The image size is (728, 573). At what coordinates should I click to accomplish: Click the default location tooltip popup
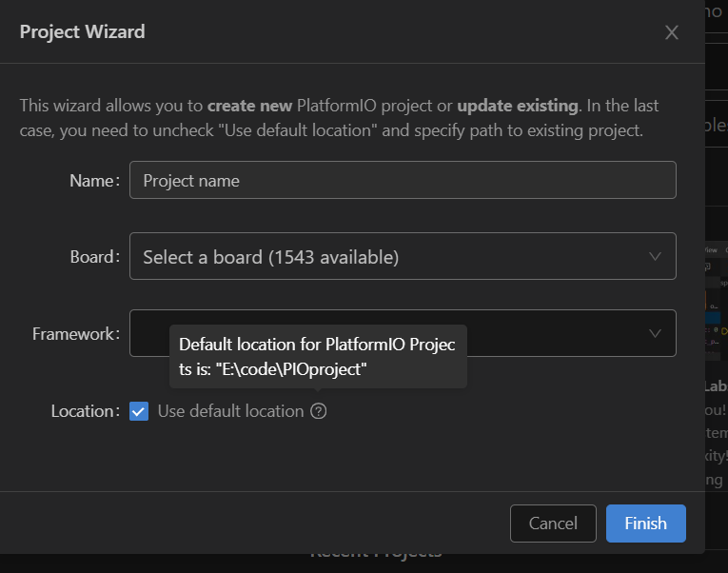pyautogui.click(x=318, y=357)
